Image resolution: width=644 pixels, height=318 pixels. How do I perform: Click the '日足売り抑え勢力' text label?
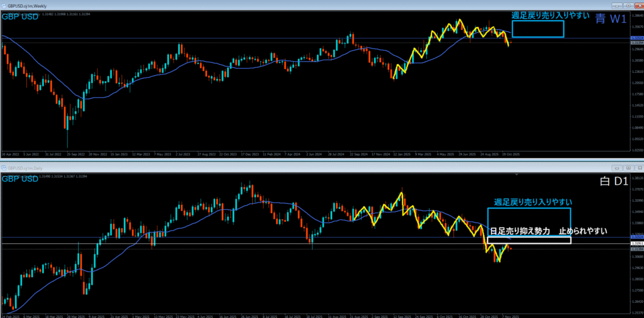(x=519, y=231)
